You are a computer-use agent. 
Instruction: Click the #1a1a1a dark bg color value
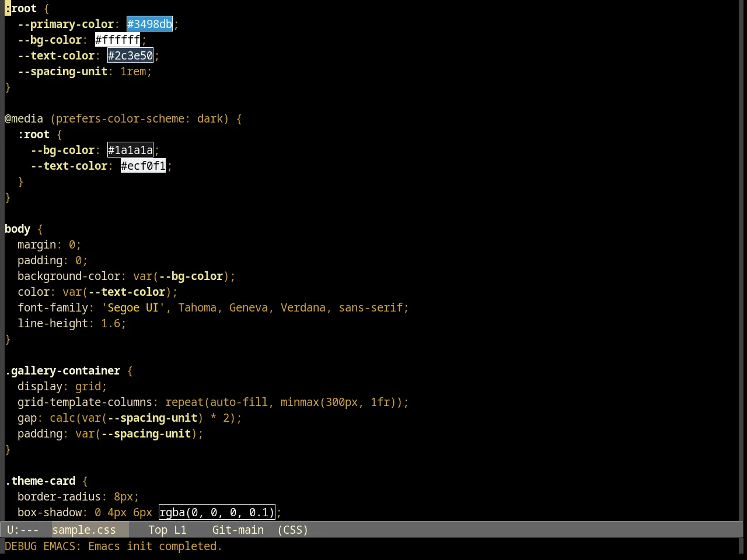[x=130, y=150]
